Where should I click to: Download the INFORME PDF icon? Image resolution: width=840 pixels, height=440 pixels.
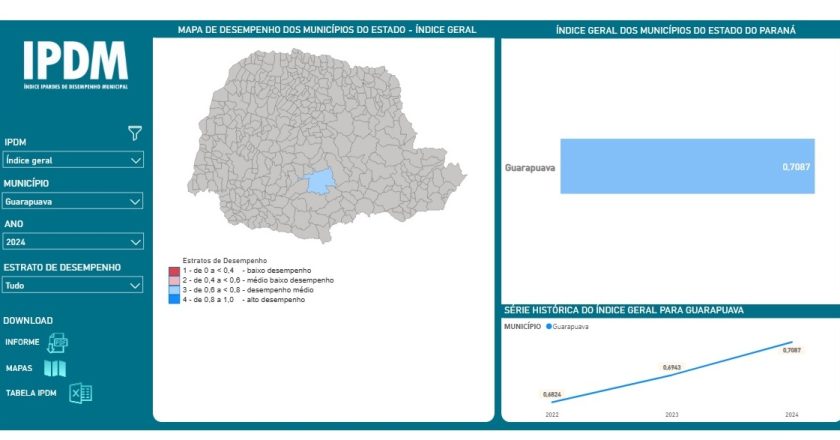[x=57, y=343]
